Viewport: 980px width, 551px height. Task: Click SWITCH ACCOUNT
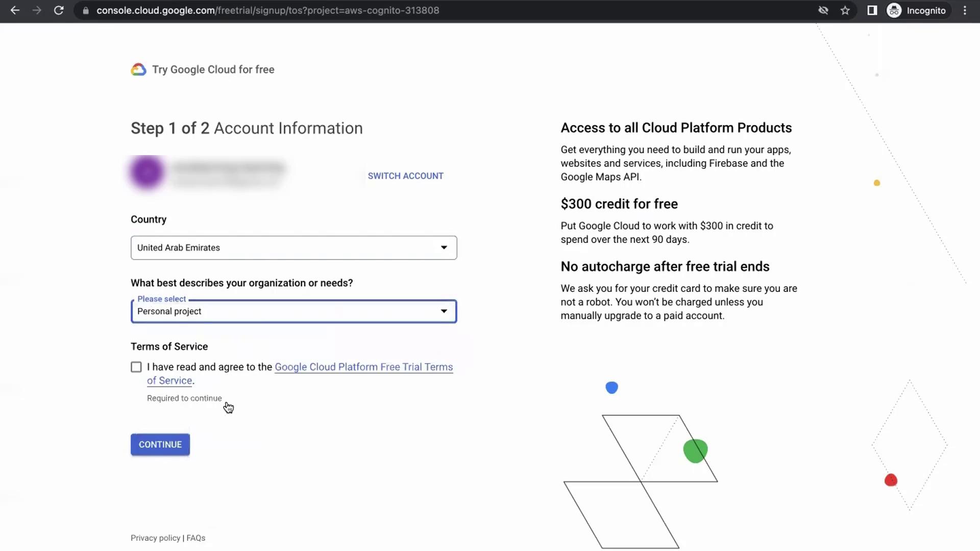(x=405, y=176)
